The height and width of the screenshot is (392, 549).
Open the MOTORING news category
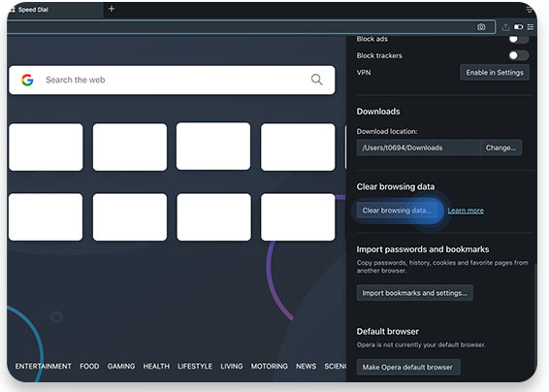(270, 366)
